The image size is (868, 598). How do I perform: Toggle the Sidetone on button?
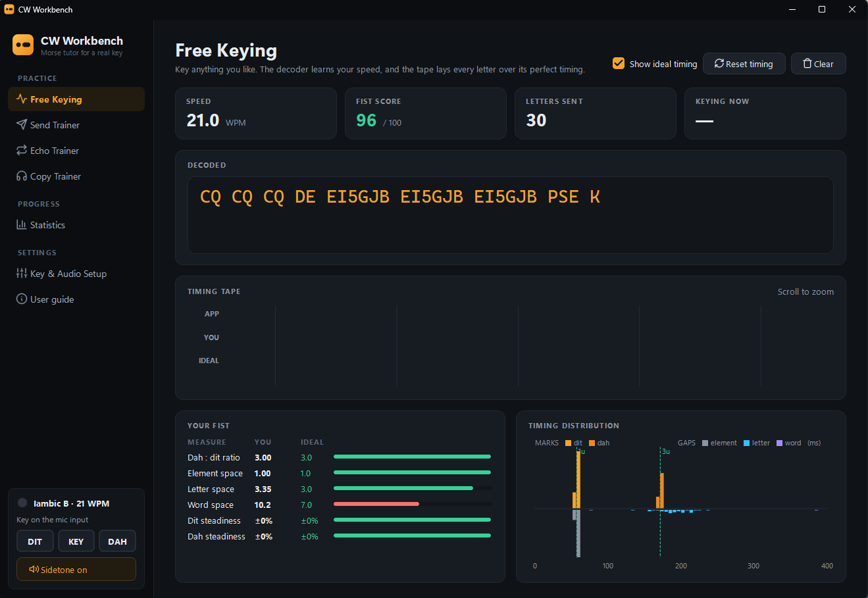(76, 570)
